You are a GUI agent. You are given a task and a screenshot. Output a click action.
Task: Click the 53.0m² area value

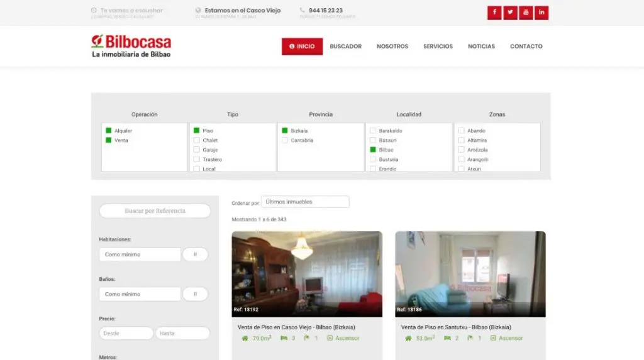(x=425, y=338)
